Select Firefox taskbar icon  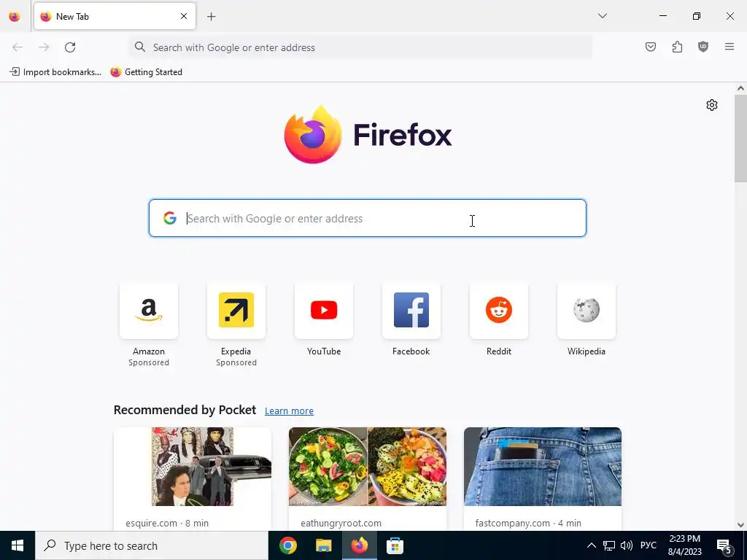pos(359,545)
